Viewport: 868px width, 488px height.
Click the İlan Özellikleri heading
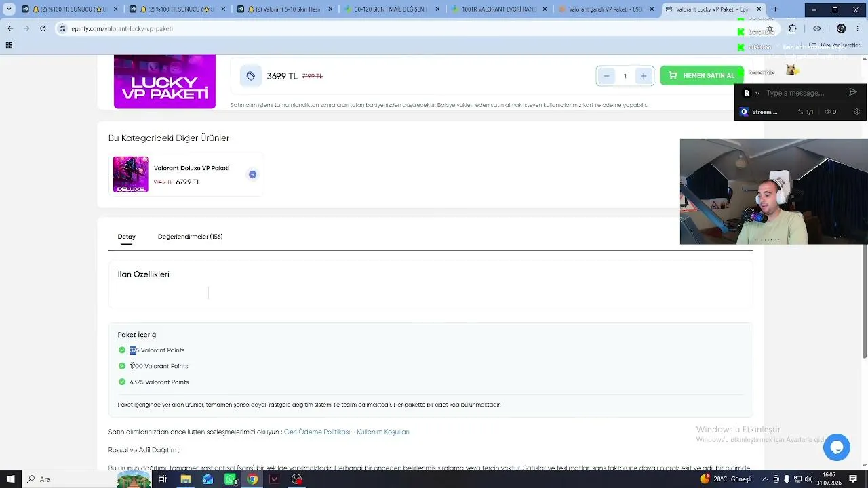click(x=143, y=274)
